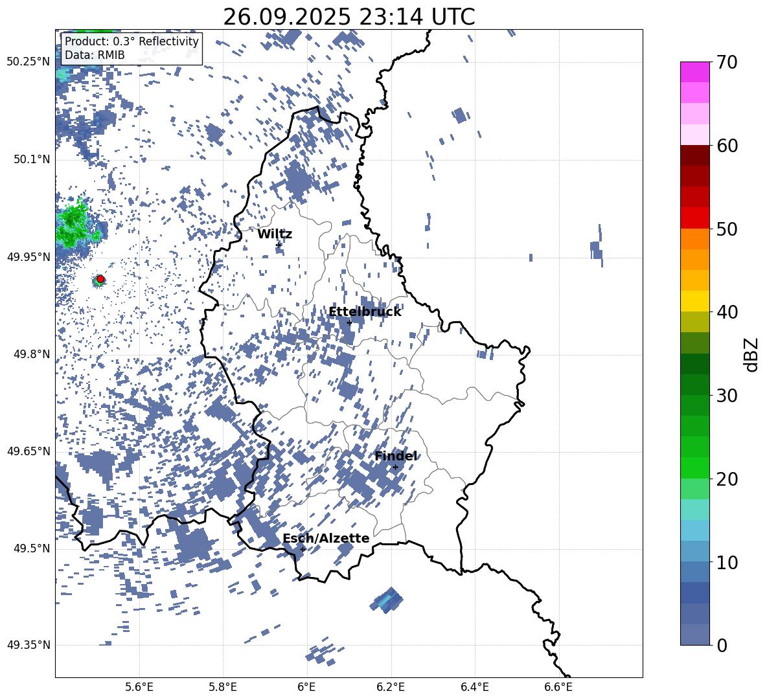767x700 pixels.
Task: Click the Esch/Alzette station cross marker
Action: pyautogui.click(x=303, y=549)
